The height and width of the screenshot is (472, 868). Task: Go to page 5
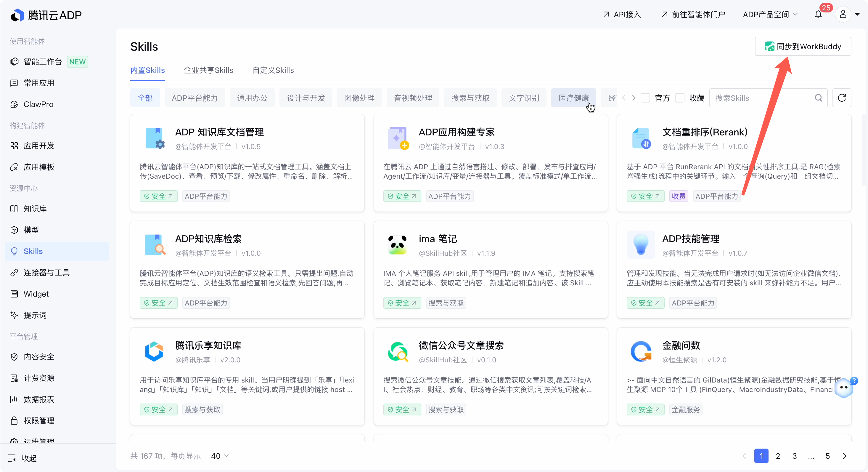pos(827,456)
